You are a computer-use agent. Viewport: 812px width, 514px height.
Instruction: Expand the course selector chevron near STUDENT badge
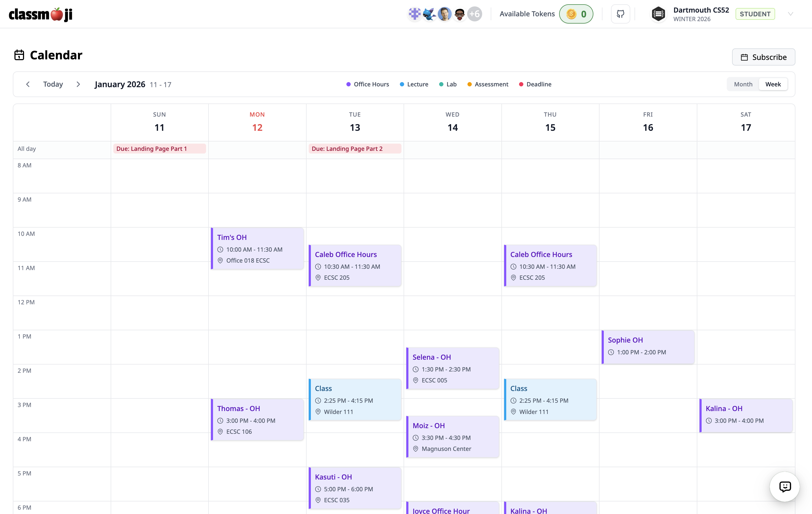[x=791, y=14]
